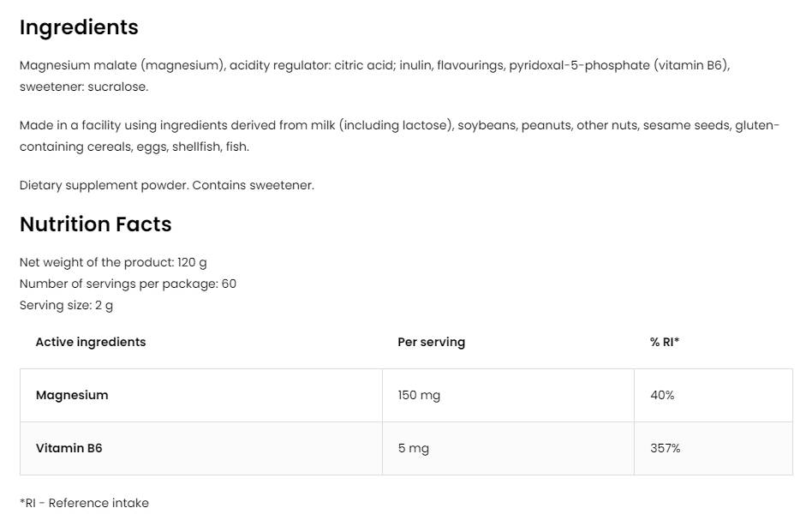This screenshot has width=812, height=532.
Task: Click the sweetener: sucralose text
Action: pyautogui.click(x=84, y=87)
